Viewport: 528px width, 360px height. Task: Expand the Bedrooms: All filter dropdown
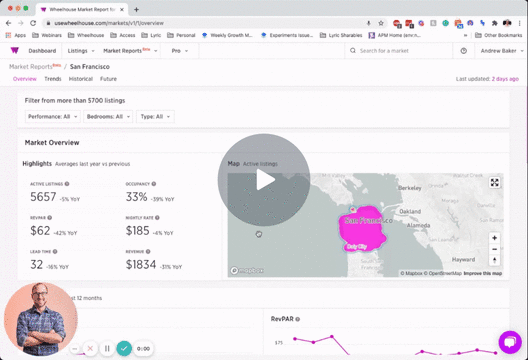pyautogui.click(x=108, y=117)
